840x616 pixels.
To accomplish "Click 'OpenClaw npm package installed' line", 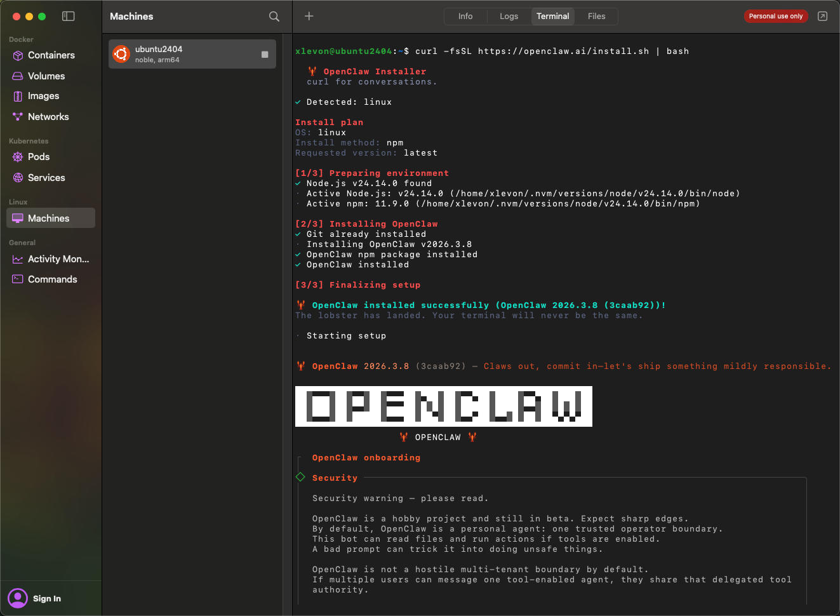I will point(387,255).
